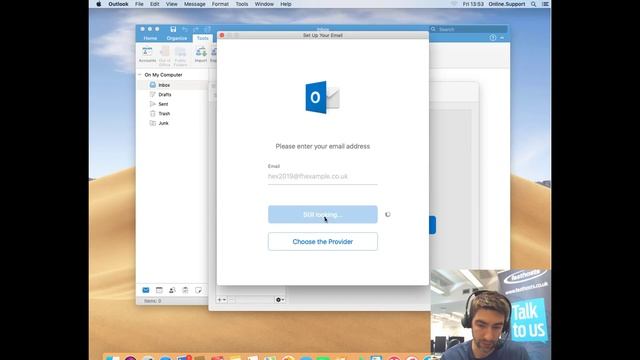Click the minus remove account button
Image resolution: width=640 pixels, height=360 pixels.
[231, 300]
